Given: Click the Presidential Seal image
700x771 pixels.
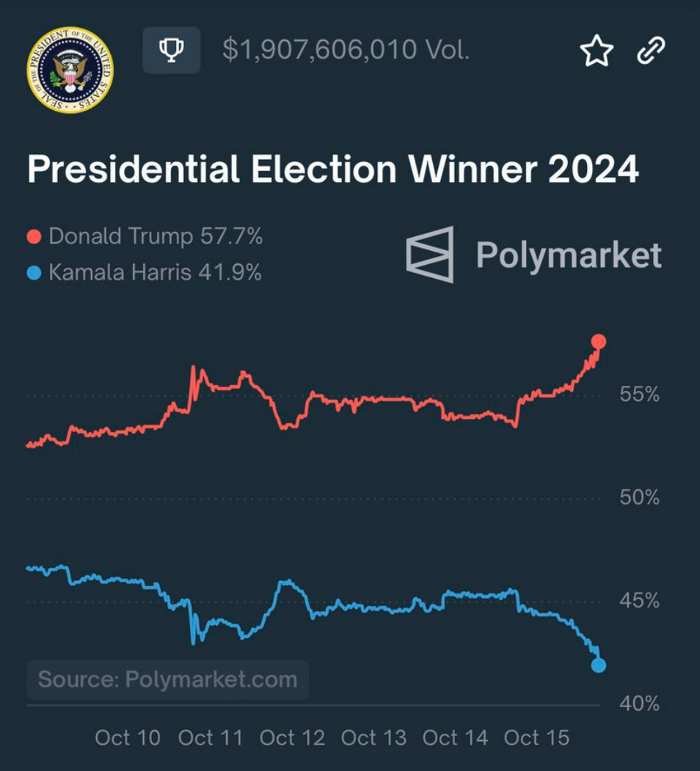Looking at the screenshot, I should point(70,70).
